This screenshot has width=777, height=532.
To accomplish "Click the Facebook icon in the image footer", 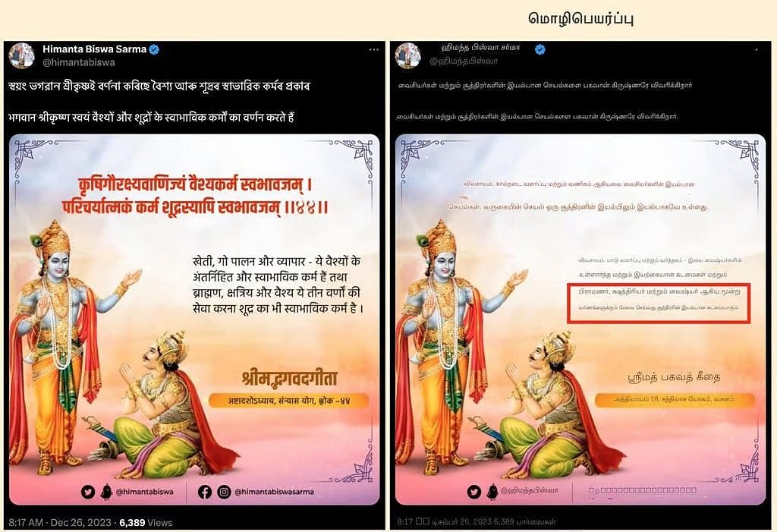I will (205, 492).
